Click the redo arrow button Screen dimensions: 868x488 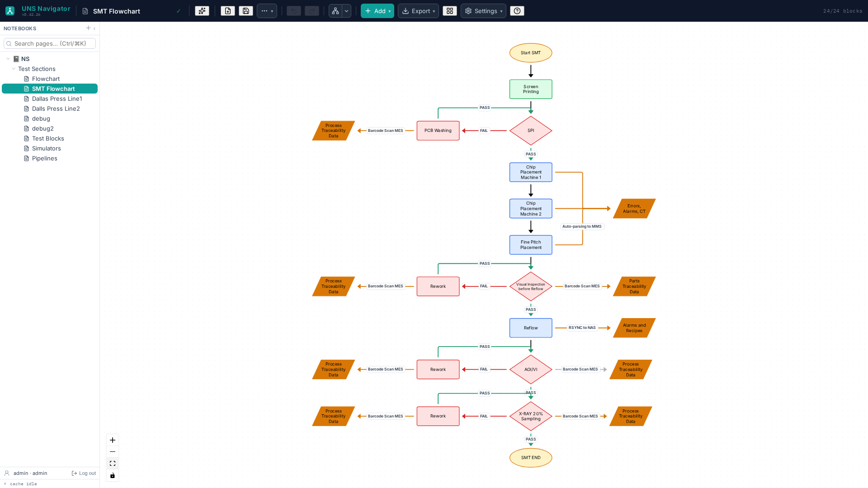tap(312, 11)
